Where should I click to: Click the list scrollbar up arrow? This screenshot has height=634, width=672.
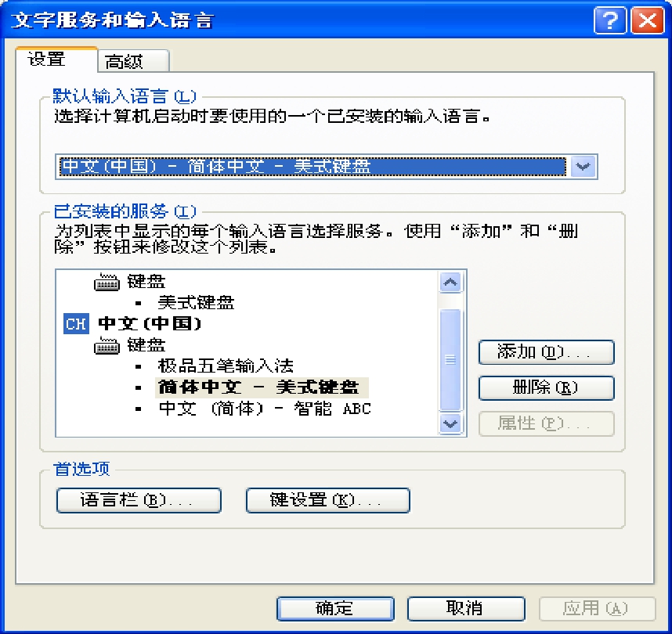pos(450,283)
